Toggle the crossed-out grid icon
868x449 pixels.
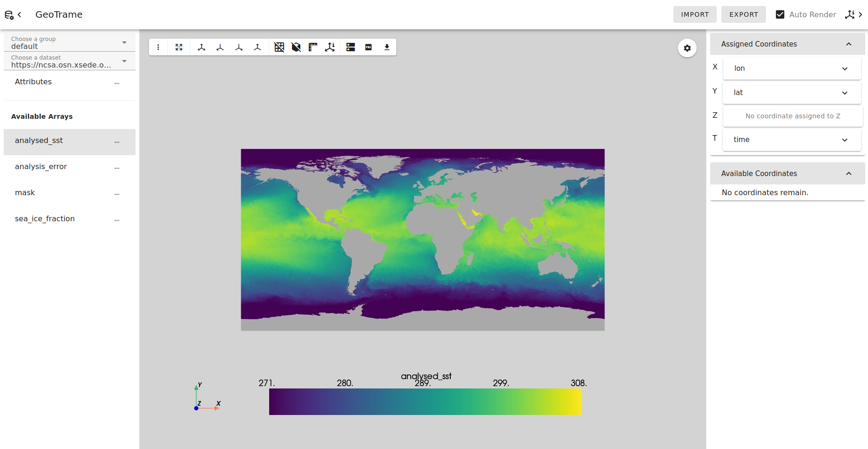click(x=279, y=47)
